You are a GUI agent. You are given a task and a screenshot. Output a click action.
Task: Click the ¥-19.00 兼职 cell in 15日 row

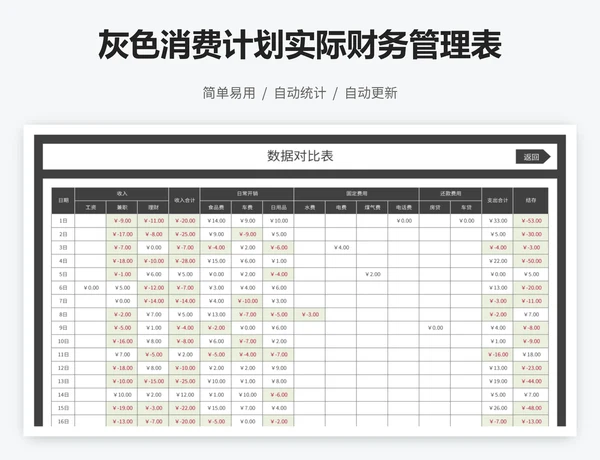122,408
